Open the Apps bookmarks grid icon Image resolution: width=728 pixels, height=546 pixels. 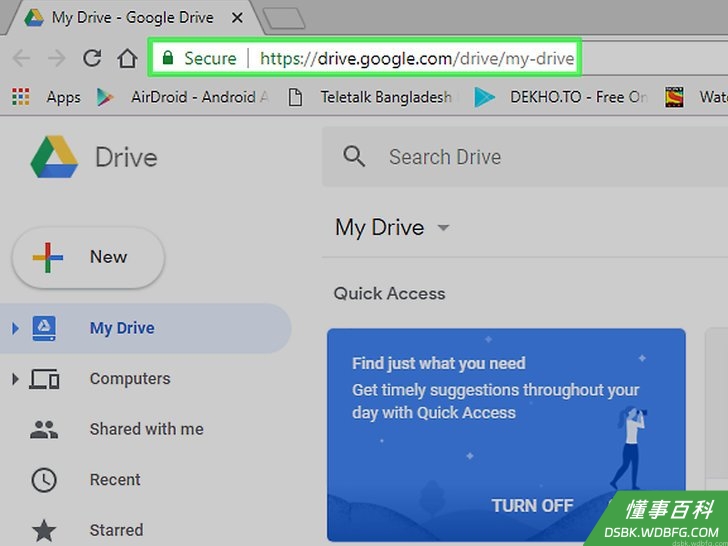tap(20, 97)
